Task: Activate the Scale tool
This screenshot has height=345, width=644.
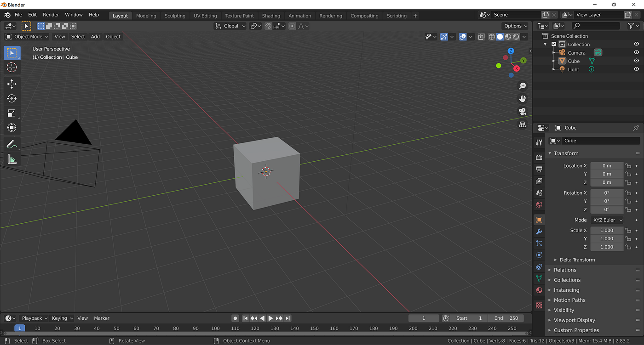Action: [12, 113]
